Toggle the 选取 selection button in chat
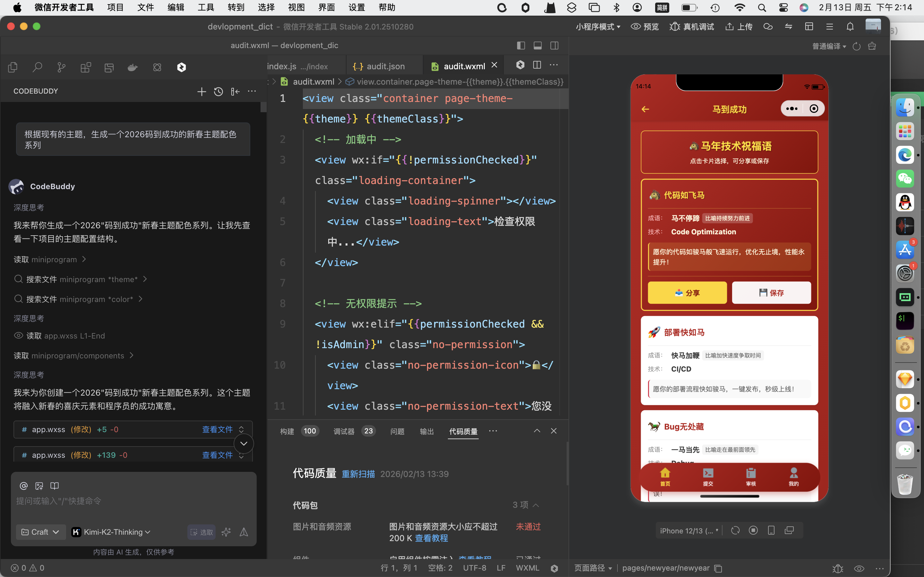This screenshot has width=924, height=577. [x=201, y=532]
